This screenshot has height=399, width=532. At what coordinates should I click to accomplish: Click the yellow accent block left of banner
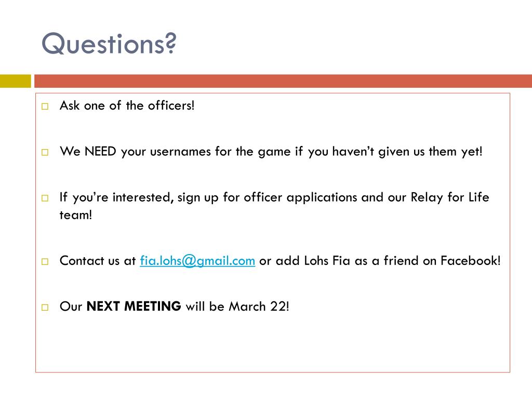[x=15, y=81]
